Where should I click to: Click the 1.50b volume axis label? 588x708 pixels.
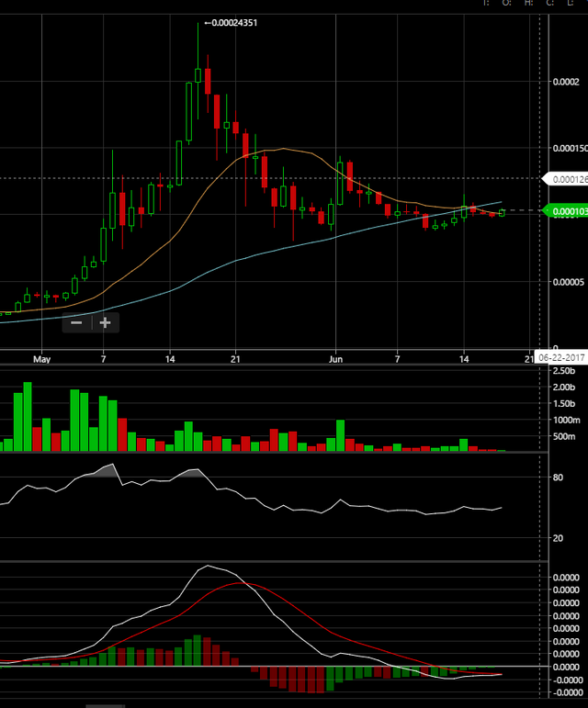(564, 404)
